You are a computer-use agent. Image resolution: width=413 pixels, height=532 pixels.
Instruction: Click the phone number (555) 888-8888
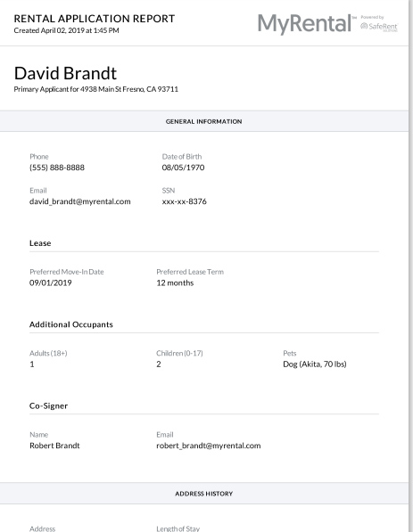(x=57, y=168)
